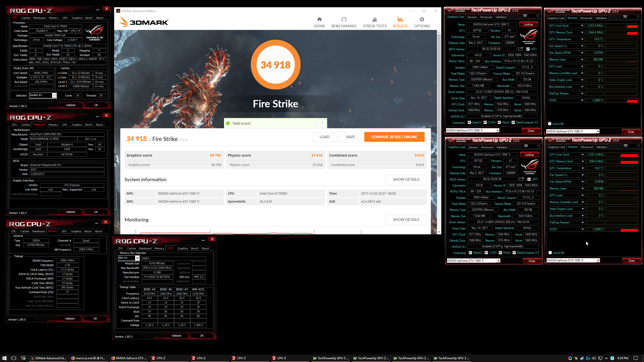
Task: Click the screenshot camera icon in lower GPU-Z Graphics Card window
Action: (526, 146)
